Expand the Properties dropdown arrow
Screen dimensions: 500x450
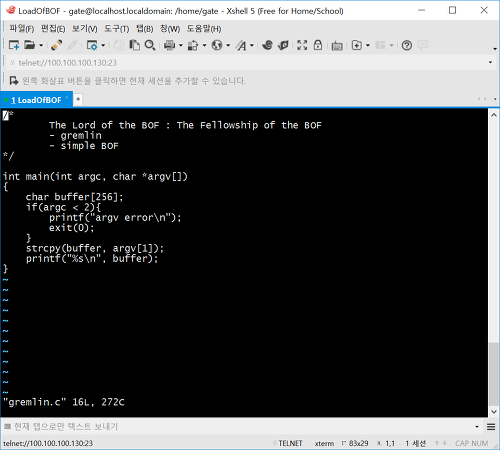(x=103, y=45)
